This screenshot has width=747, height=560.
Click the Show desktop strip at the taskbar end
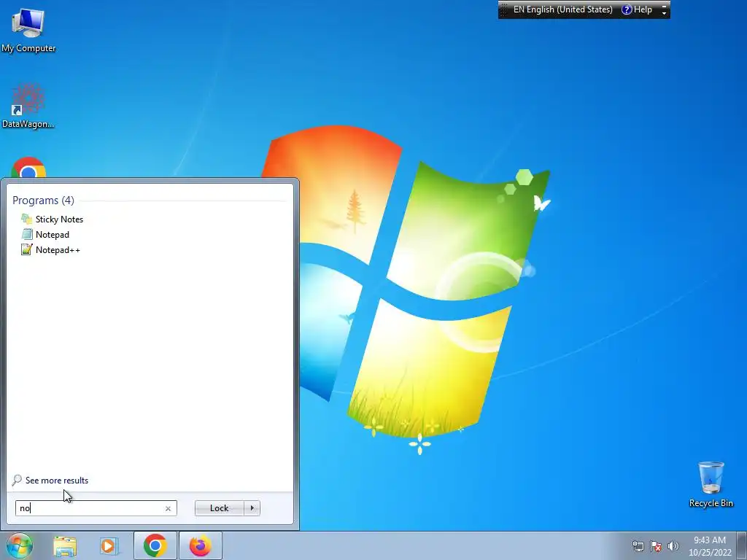coord(742,545)
